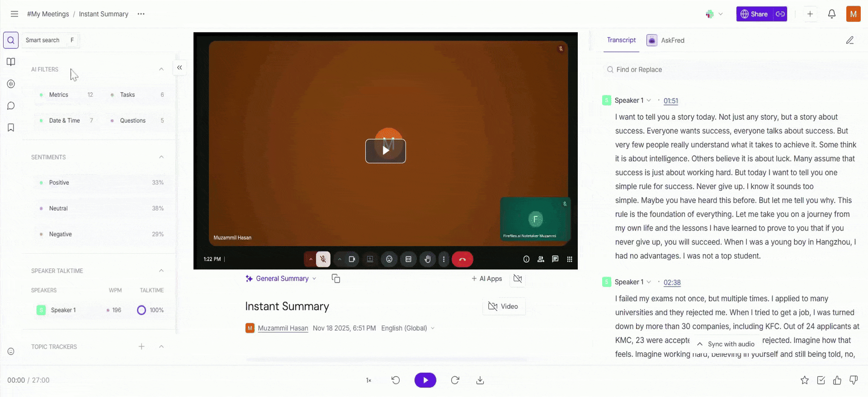Click the Smart search field
The width and height of the screenshot is (868, 397).
tap(50, 40)
